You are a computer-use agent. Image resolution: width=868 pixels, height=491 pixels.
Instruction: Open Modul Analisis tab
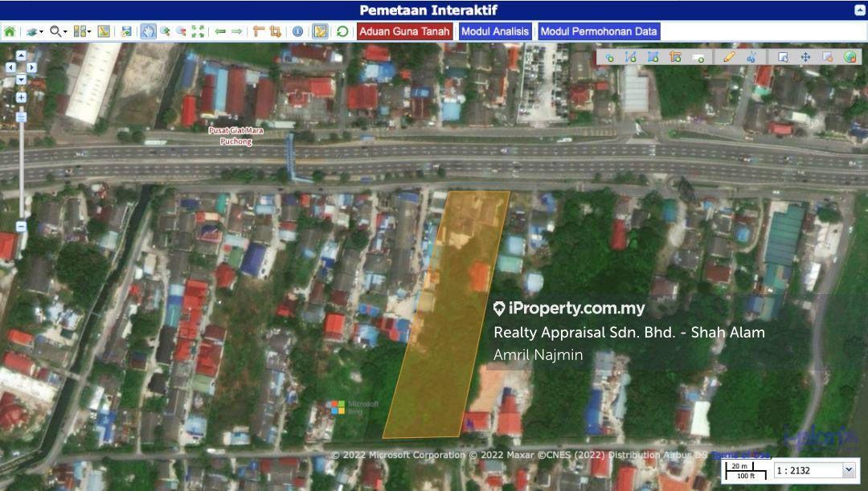coord(496,31)
